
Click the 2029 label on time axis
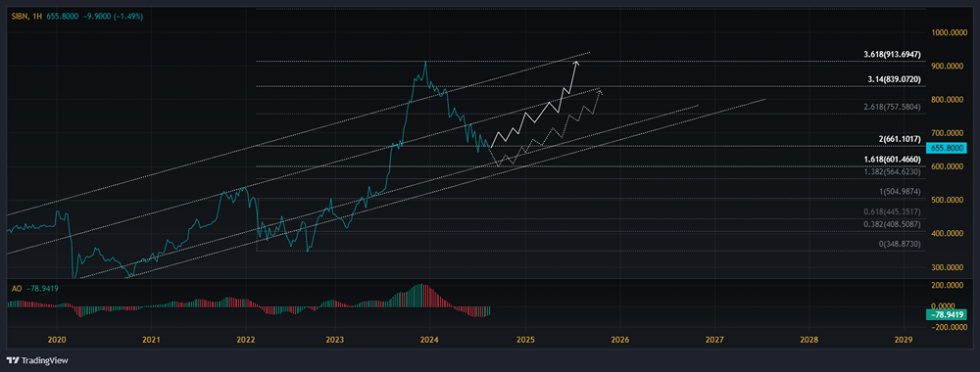pyautogui.click(x=904, y=340)
